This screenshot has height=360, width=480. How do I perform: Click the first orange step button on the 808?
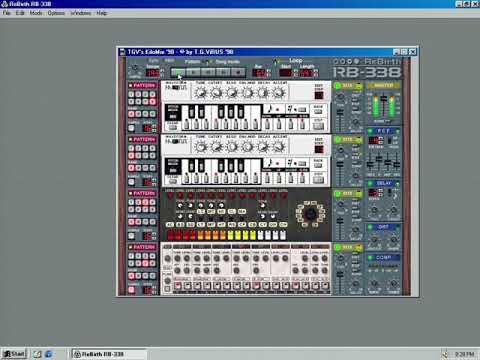(x=201, y=235)
